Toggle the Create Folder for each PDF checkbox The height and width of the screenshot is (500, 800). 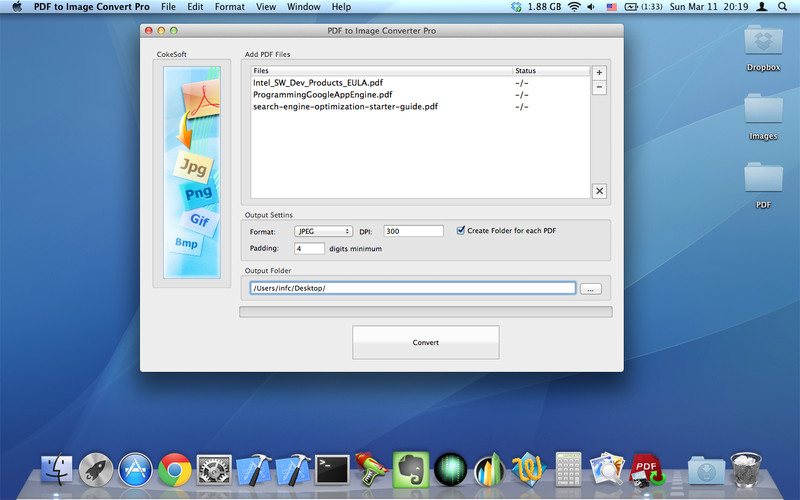pos(460,230)
